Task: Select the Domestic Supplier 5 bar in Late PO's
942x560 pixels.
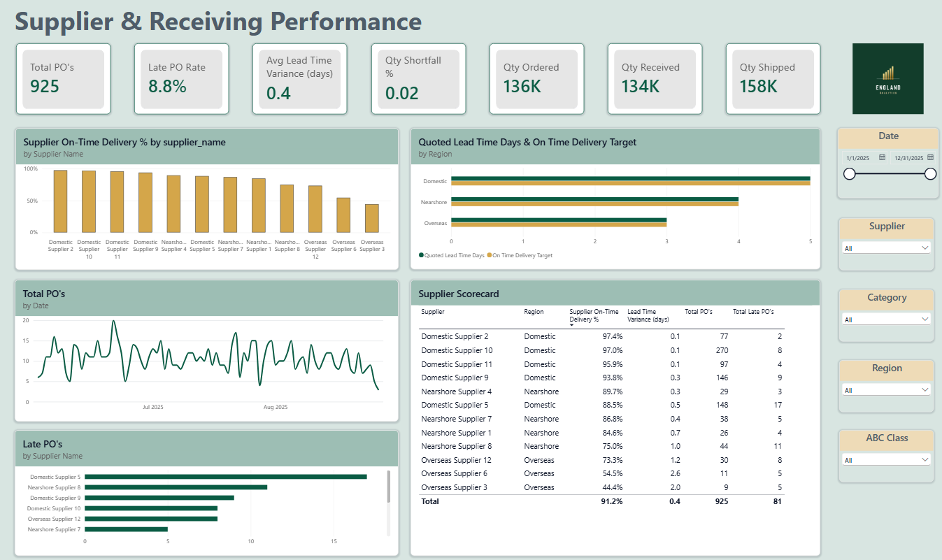Action: pos(226,477)
